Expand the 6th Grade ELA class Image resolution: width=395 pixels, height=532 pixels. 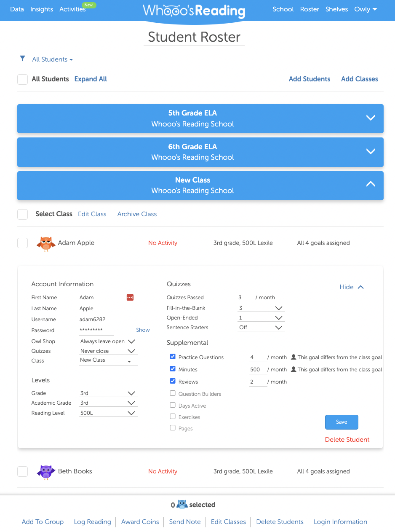coord(200,152)
